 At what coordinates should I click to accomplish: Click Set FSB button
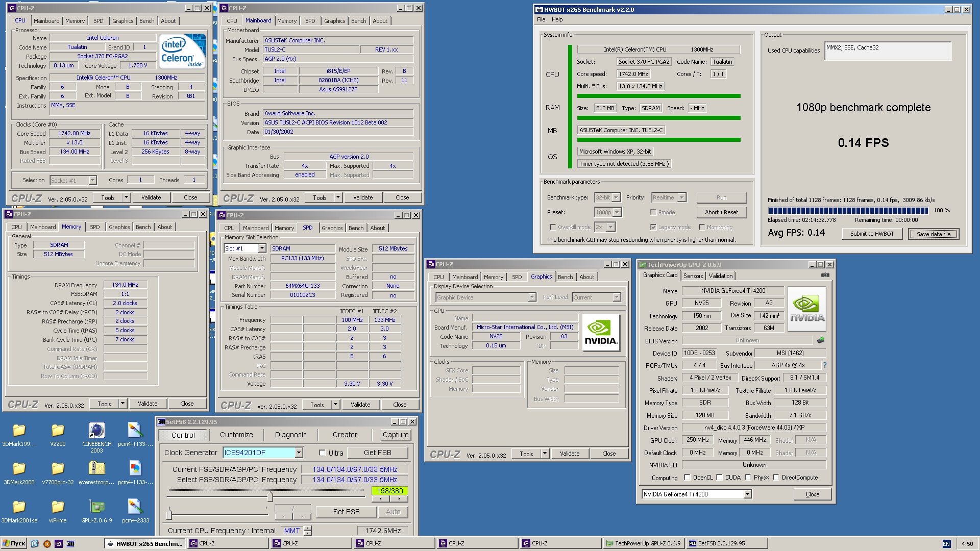coord(346,512)
